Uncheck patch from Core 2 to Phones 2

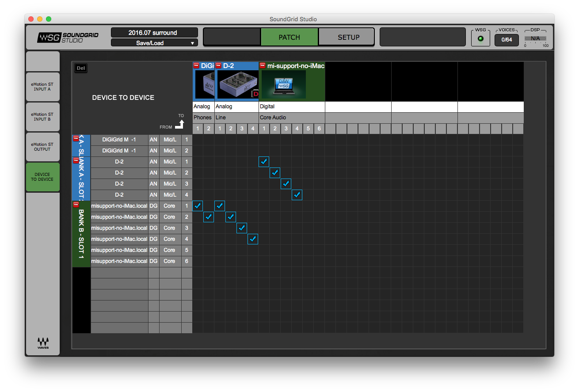[209, 217]
